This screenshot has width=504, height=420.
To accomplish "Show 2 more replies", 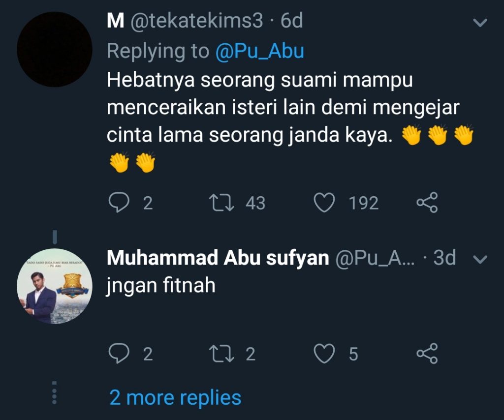I will [x=175, y=397].
